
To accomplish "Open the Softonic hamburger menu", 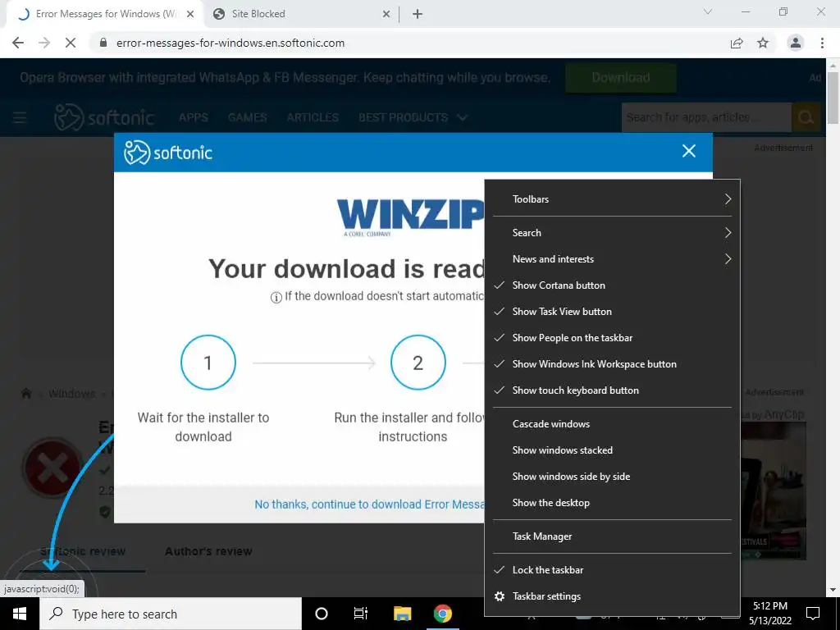I will (x=20, y=117).
